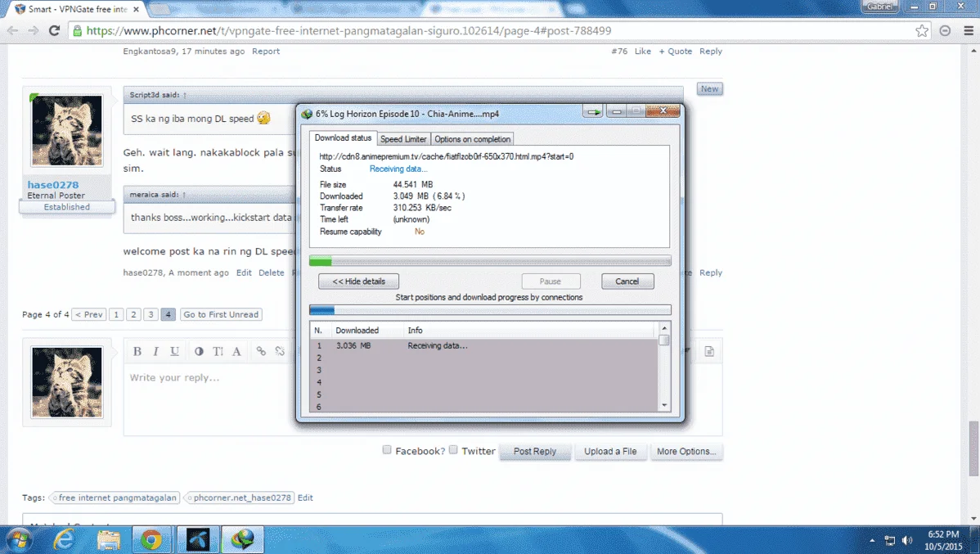Switch to the Download status tab
The width and height of the screenshot is (980, 554).
coord(343,137)
